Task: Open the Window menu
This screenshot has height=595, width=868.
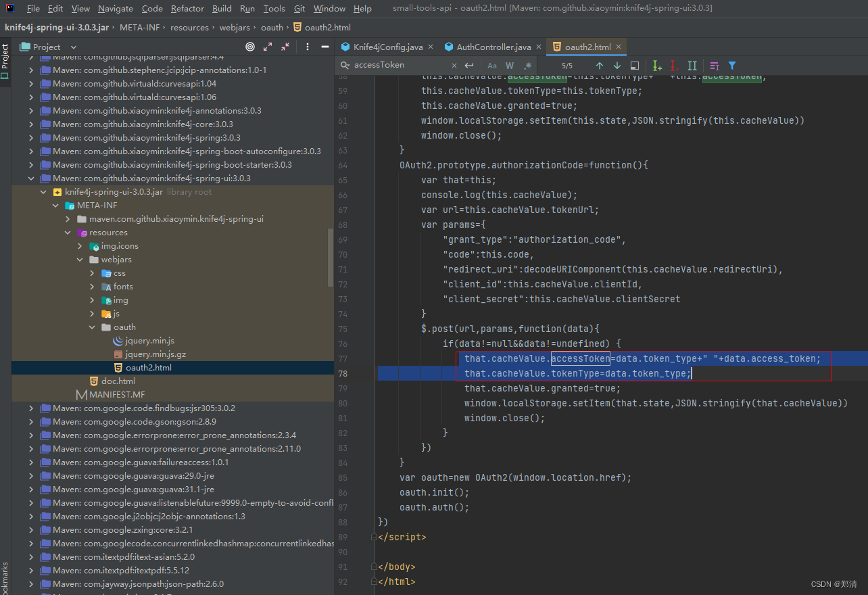Action: click(329, 9)
